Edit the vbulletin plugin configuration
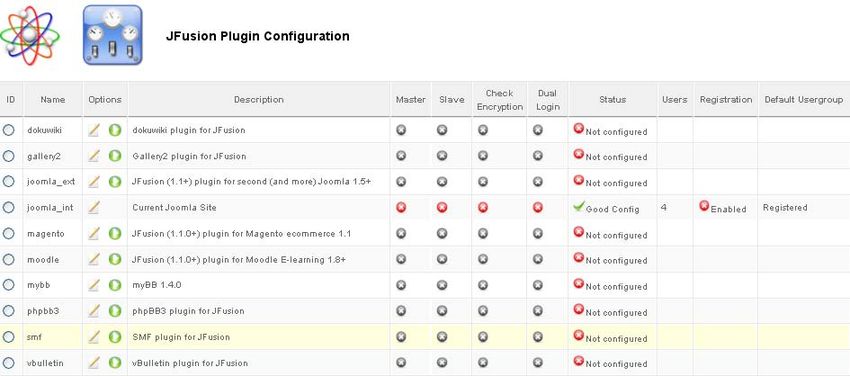Image resolution: width=850 pixels, height=376 pixels. coord(94,362)
